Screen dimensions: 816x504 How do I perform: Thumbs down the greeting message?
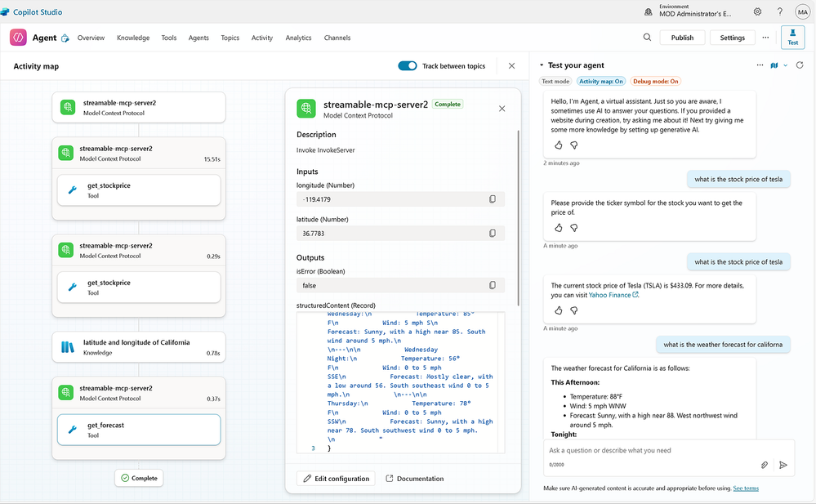tap(574, 145)
